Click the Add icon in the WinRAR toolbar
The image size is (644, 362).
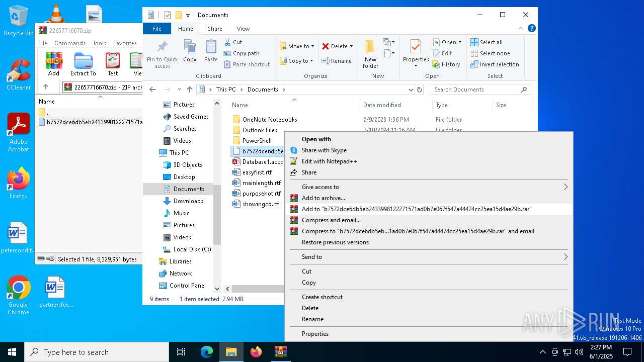[x=54, y=64]
